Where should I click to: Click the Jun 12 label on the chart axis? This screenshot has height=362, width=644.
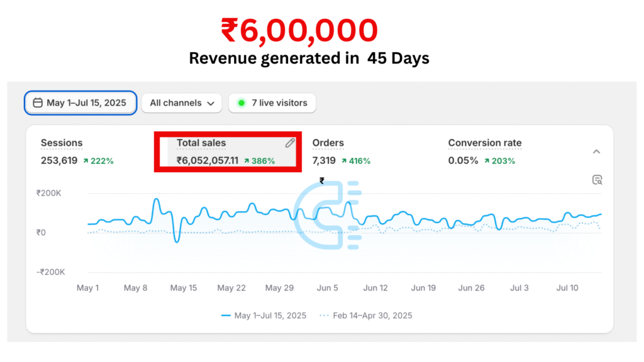[x=375, y=288]
